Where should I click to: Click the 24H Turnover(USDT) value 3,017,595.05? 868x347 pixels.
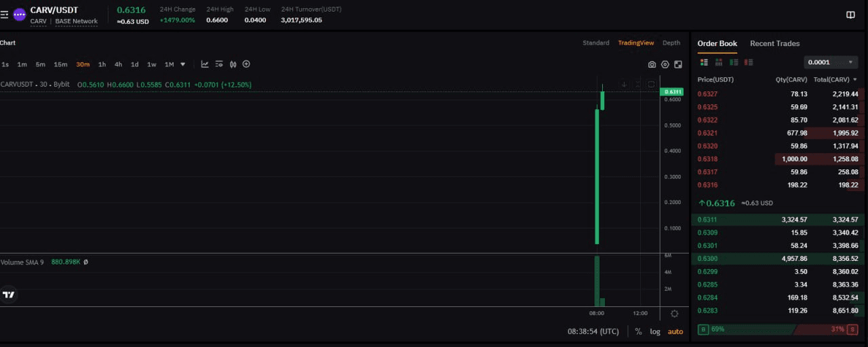301,20
